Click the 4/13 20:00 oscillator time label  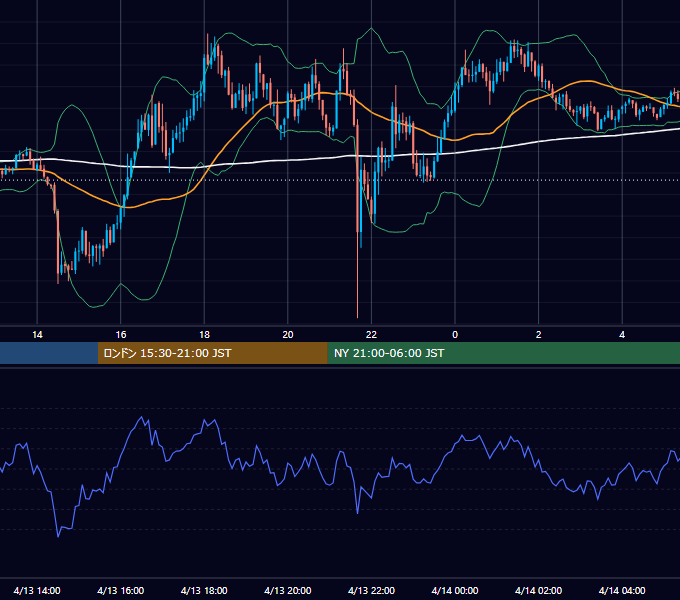point(288,590)
